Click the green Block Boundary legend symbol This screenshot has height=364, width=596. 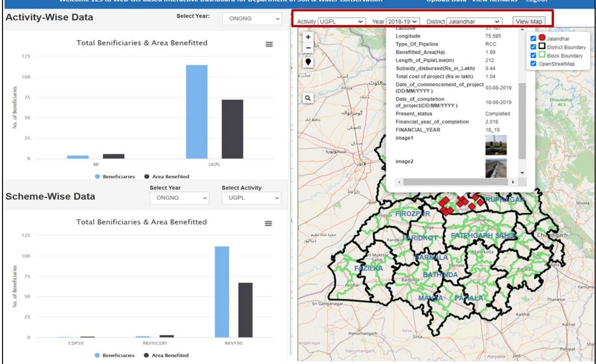(542, 54)
